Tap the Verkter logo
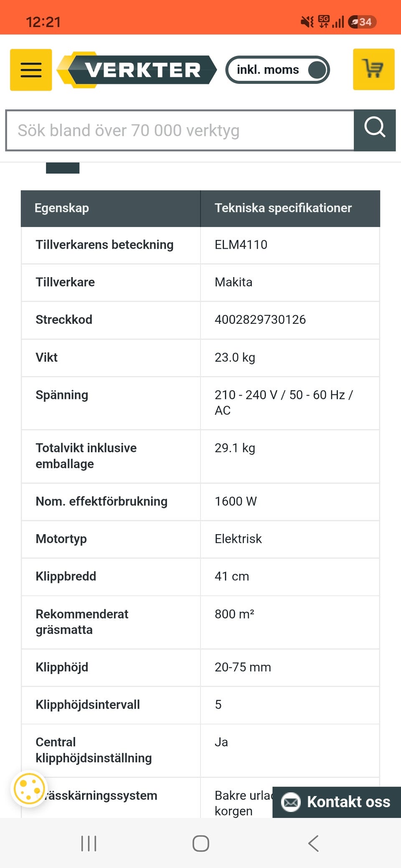 137,70
